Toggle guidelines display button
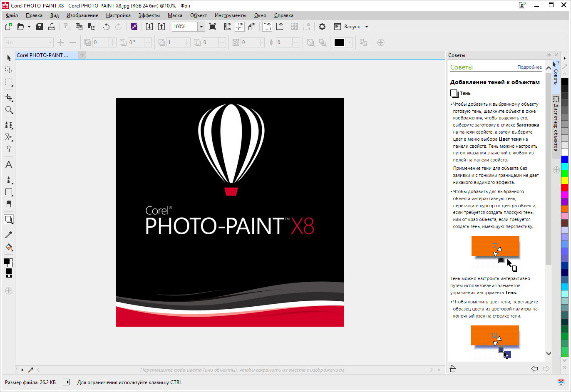 (240, 27)
